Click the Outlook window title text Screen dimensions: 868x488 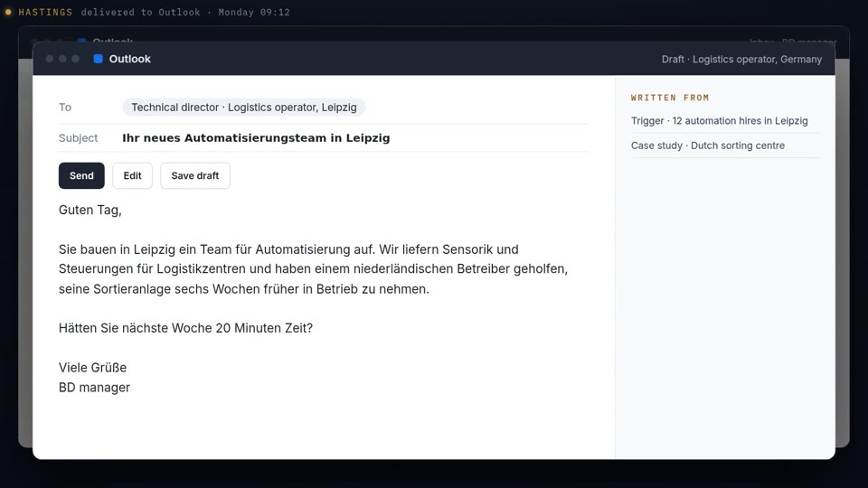pos(129,59)
